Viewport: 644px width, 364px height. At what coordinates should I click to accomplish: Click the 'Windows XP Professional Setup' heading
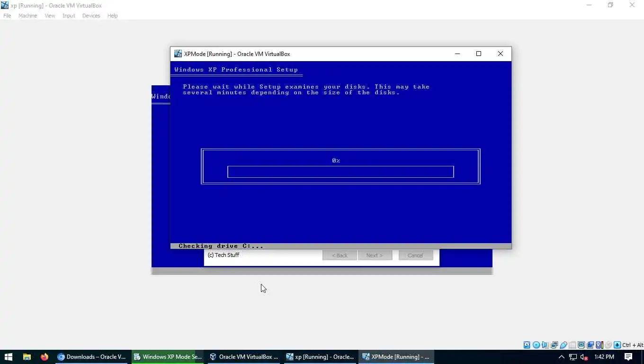(x=236, y=70)
